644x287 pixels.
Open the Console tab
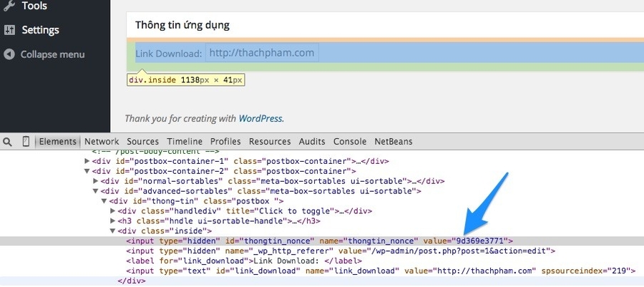pyautogui.click(x=350, y=142)
